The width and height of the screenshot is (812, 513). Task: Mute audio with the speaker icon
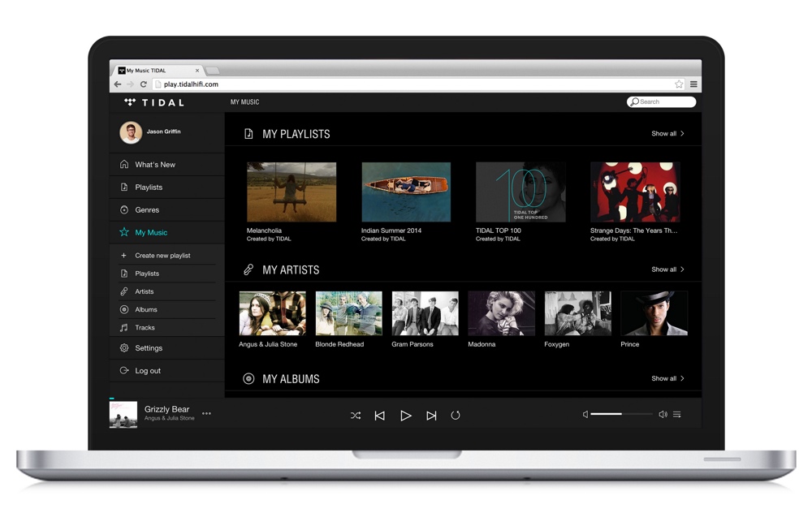[x=585, y=415]
